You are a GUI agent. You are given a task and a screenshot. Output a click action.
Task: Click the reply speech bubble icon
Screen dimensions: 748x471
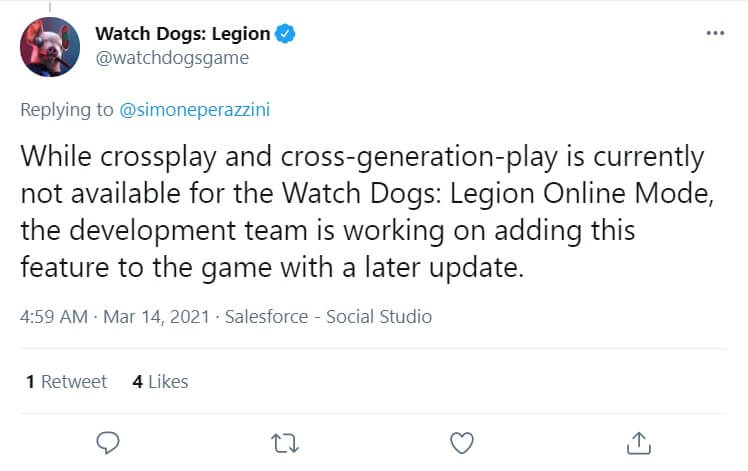(x=108, y=442)
